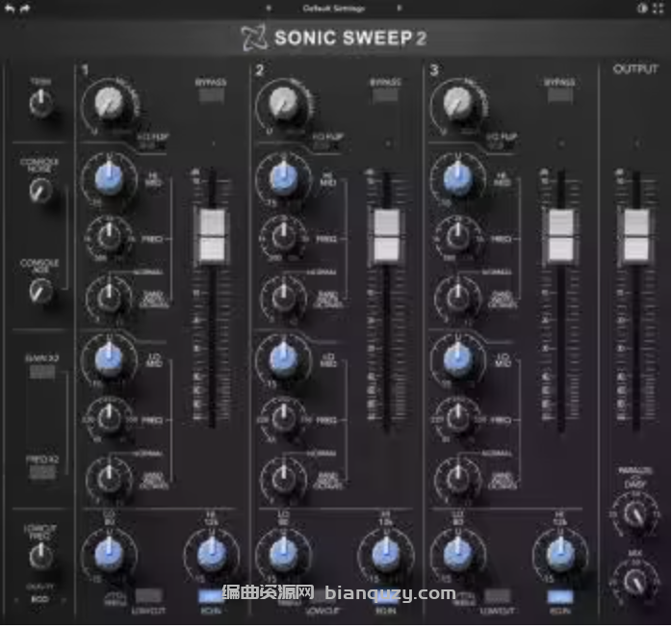The width and height of the screenshot is (672, 628).
Task: Open the Default Settings preset menu
Action: tap(334, 8)
